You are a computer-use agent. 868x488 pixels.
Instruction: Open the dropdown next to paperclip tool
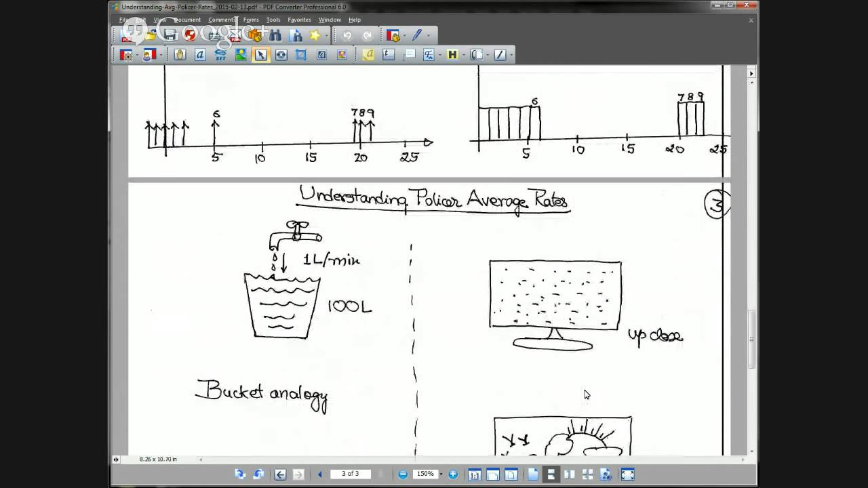click(x=488, y=56)
